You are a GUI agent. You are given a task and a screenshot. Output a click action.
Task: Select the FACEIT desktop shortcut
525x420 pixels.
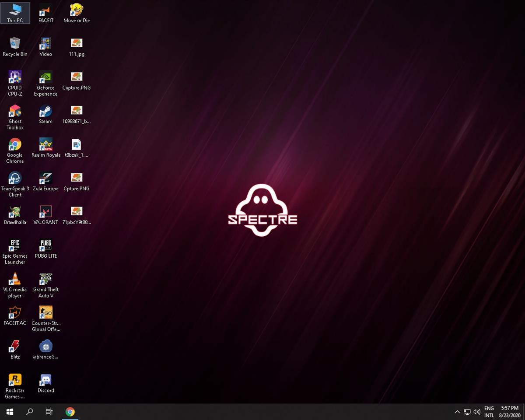(x=46, y=13)
